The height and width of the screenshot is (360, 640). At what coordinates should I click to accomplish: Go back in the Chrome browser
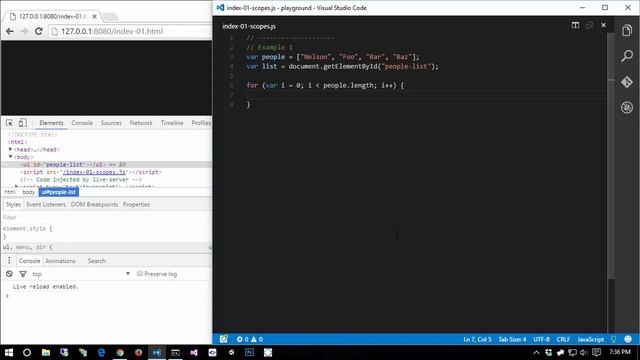[10, 31]
